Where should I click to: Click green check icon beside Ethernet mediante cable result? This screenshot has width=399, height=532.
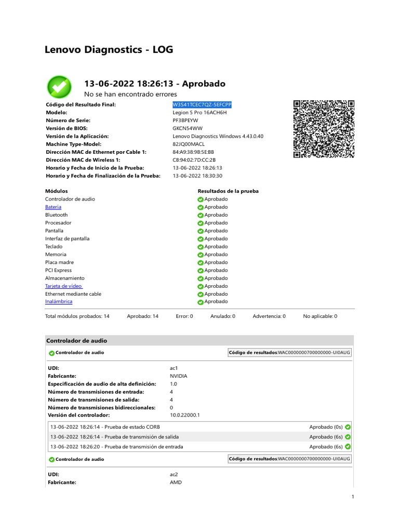[x=201, y=294]
